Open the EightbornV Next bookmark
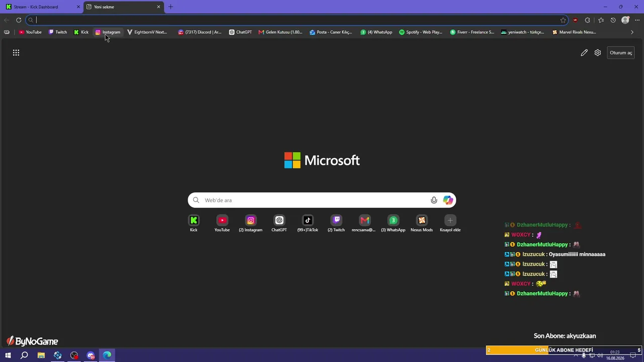The width and height of the screenshot is (644, 362). (x=147, y=32)
